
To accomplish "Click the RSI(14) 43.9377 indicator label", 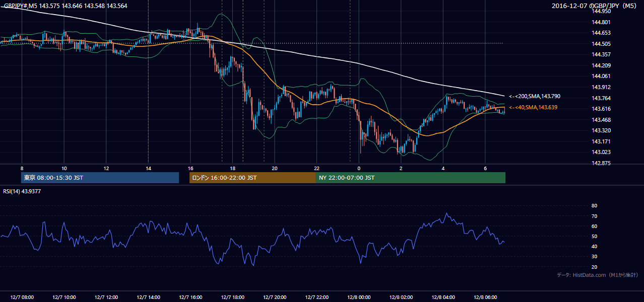I will pyautogui.click(x=22, y=191).
